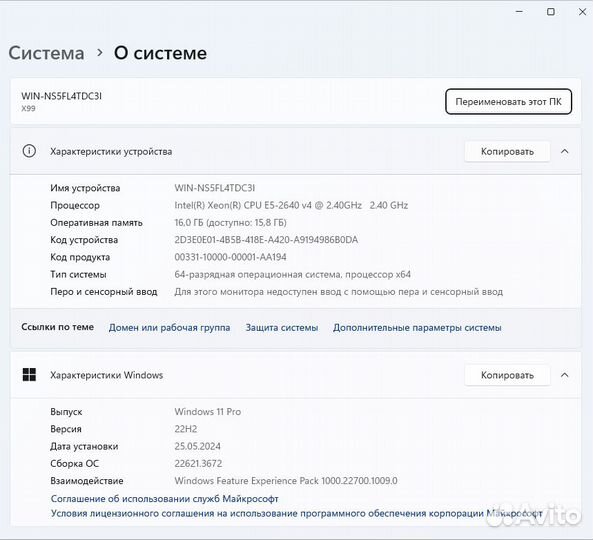Click the Версия label
593x540 pixels.
pos(66,429)
